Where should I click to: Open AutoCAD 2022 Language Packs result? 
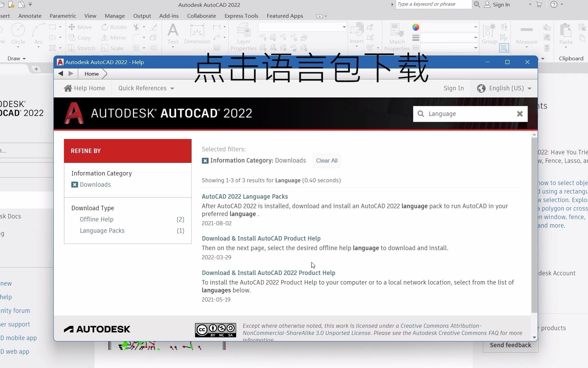coord(245,197)
